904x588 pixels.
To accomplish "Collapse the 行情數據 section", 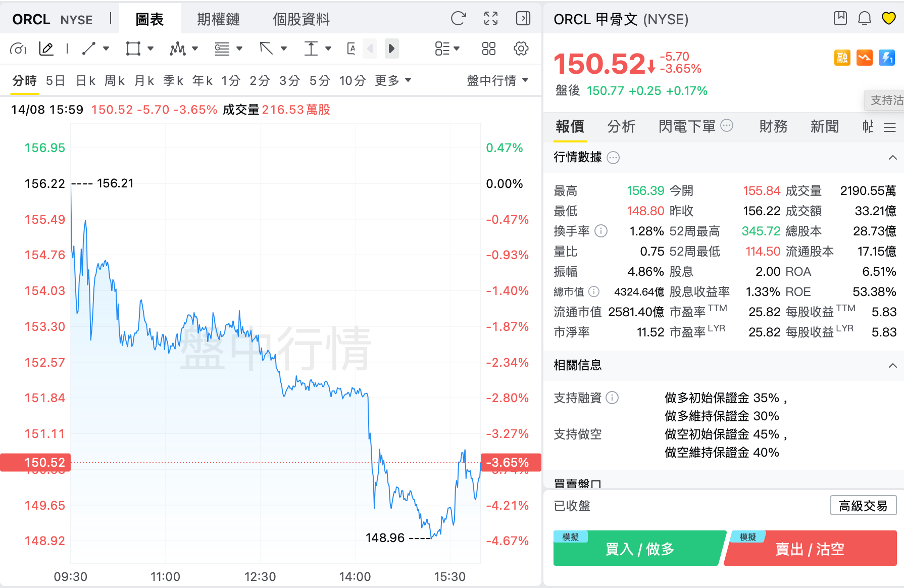I will tap(892, 158).
